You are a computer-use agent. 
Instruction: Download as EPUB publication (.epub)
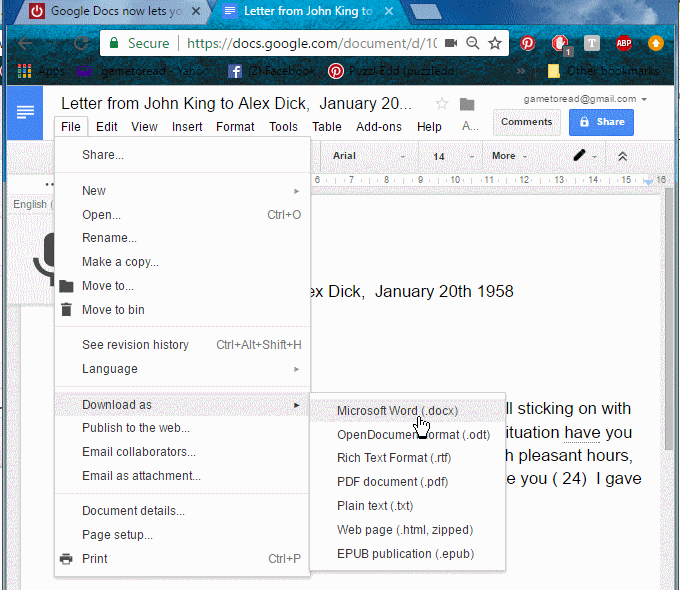[x=408, y=554]
